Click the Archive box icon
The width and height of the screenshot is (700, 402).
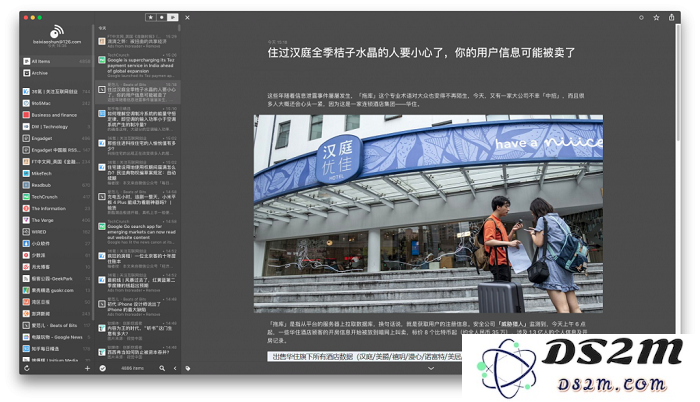click(x=26, y=73)
